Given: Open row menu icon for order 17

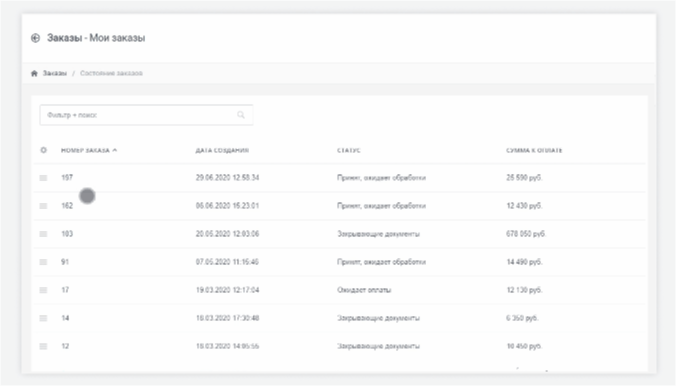Looking at the screenshot, I should point(44,290).
